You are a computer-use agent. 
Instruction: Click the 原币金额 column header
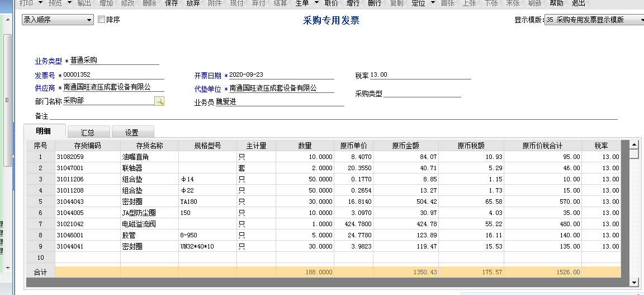coord(406,146)
